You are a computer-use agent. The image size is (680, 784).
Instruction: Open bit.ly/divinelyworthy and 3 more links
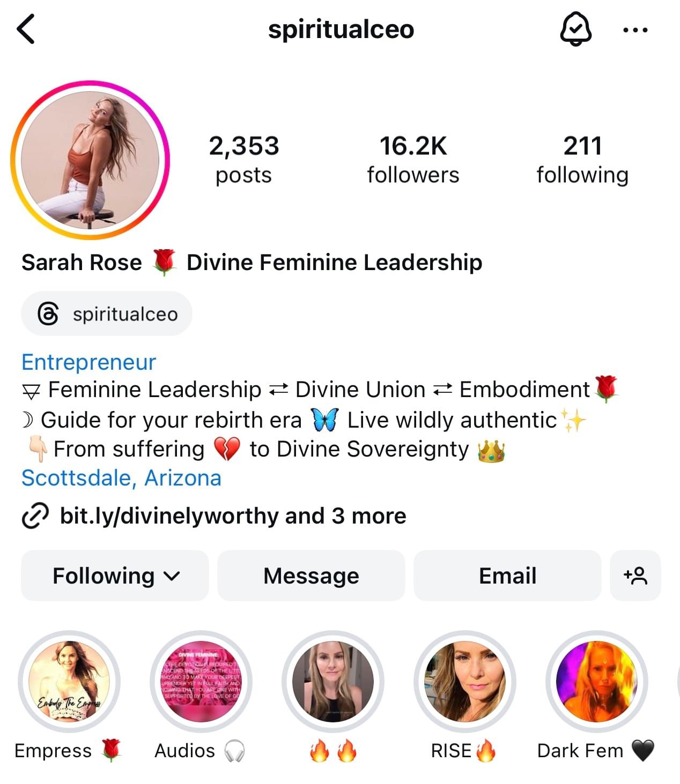pyautogui.click(x=233, y=516)
